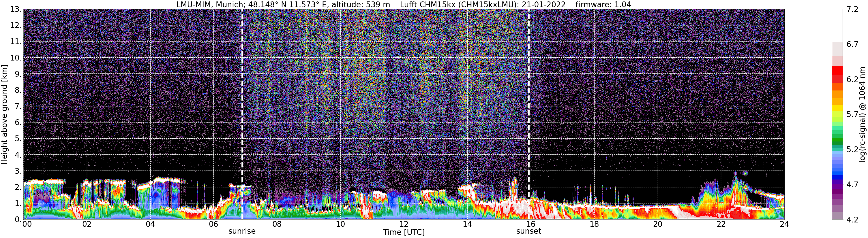Screen dimensions: 868x238
Task: Click the x-axis tick label '14'
Action: point(467,224)
